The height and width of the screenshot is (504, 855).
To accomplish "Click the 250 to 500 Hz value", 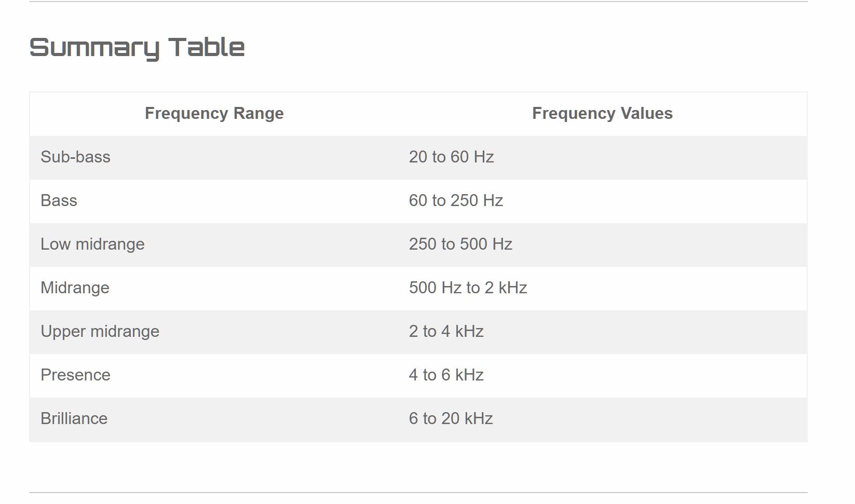I will coord(460,244).
